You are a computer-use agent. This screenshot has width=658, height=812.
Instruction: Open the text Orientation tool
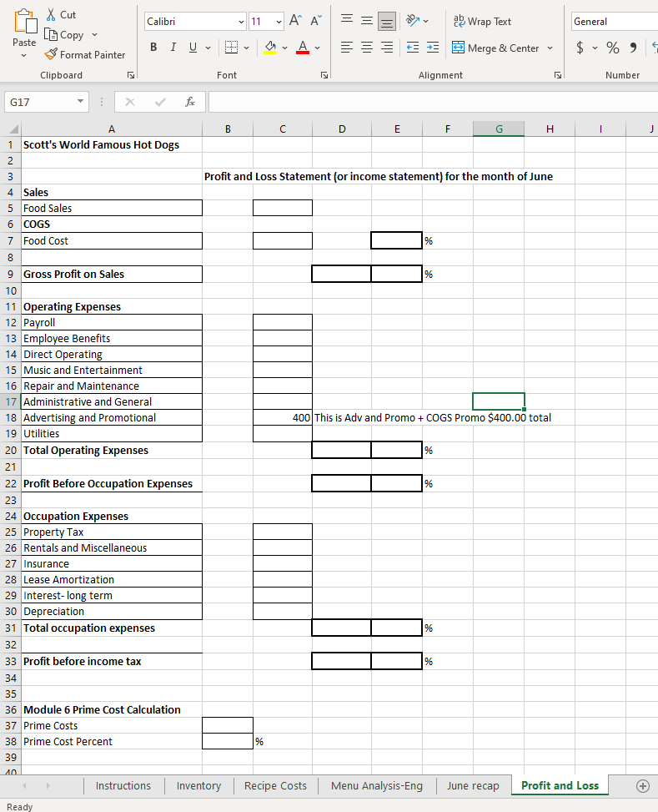coord(413,21)
